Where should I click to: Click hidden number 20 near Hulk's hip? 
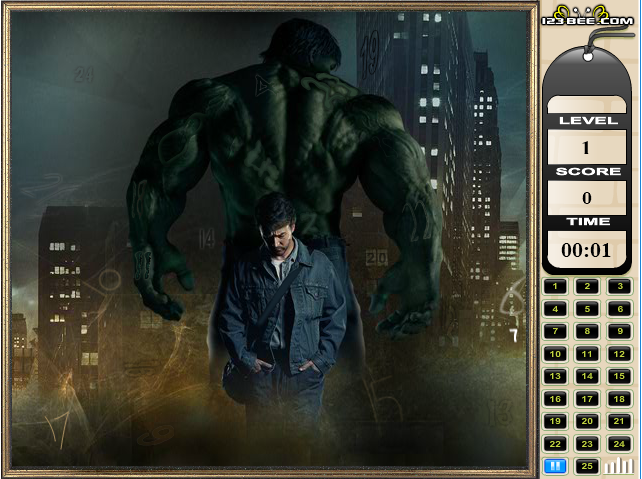click(x=376, y=258)
